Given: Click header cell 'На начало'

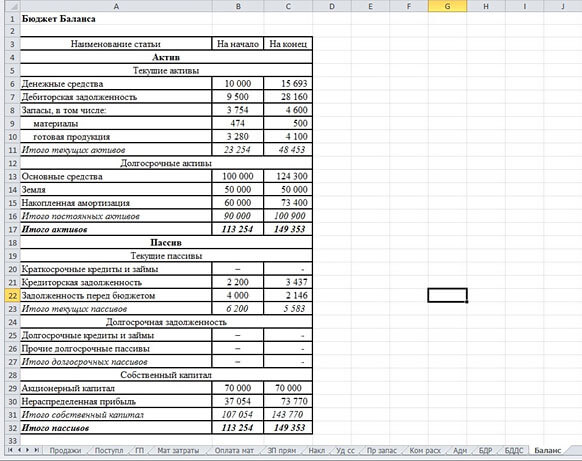Looking at the screenshot, I should [238, 44].
